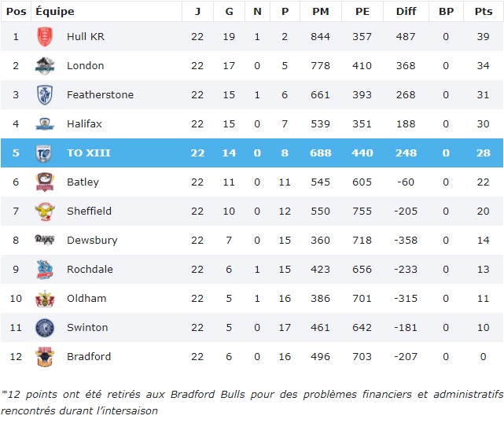Viewport: 504px width, 423px height.
Task: Click the Pts column header
Action: (483, 11)
